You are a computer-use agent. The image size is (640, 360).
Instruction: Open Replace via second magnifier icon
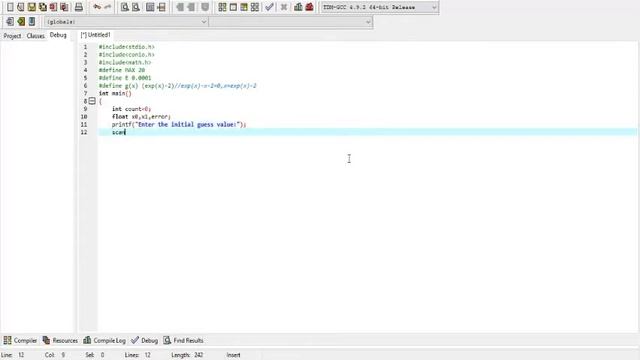click(x=136, y=7)
